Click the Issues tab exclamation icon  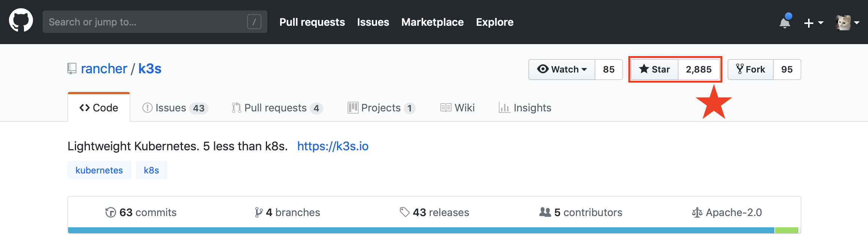tap(147, 108)
